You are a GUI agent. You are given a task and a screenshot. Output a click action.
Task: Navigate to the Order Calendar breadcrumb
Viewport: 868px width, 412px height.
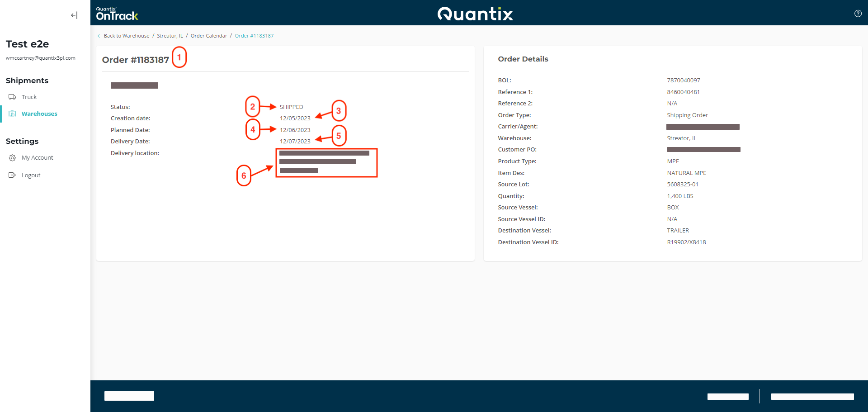(x=209, y=36)
